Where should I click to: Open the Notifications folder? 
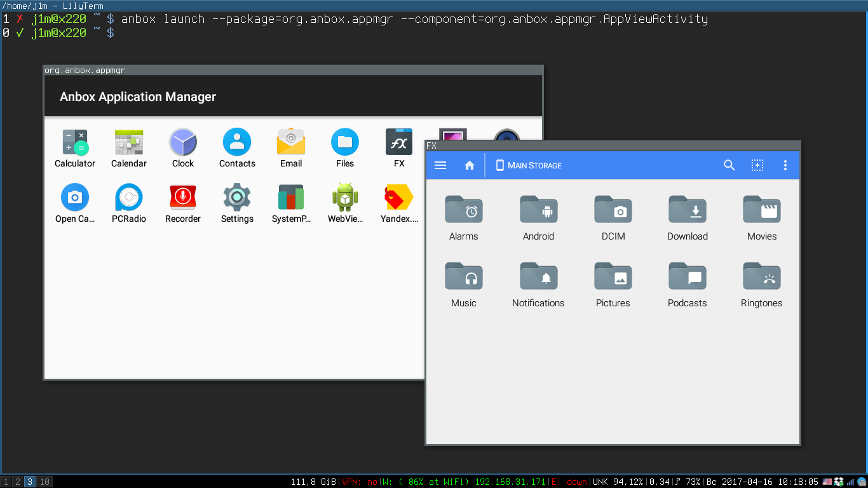coord(538,285)
